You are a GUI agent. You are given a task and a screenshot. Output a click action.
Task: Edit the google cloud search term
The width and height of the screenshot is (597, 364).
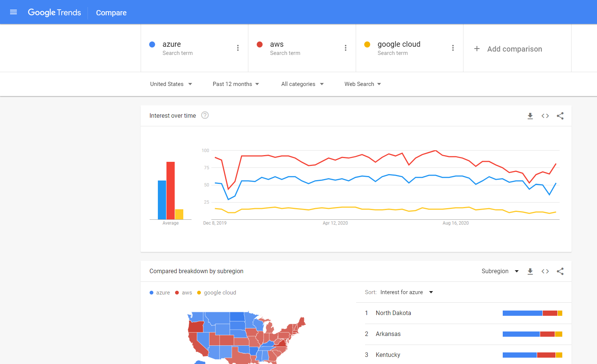click(399, 44)
